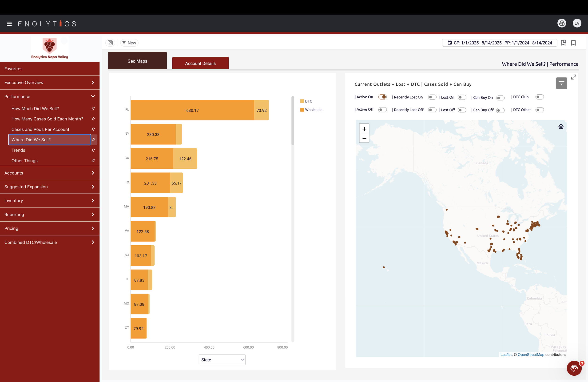This screenshot has height=382, width=588.
Task: Pin the Trends menu item
Action: pos(93,150)
